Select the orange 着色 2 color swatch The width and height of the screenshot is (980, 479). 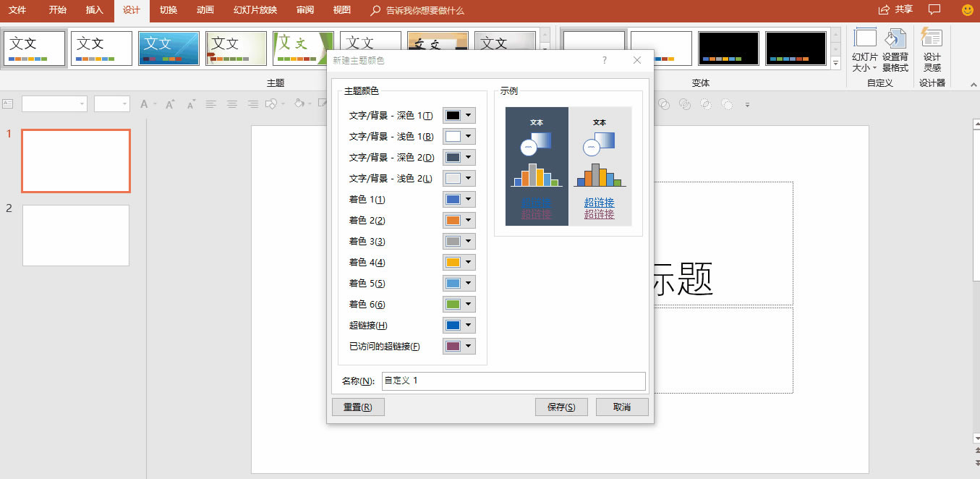point(454,220)
